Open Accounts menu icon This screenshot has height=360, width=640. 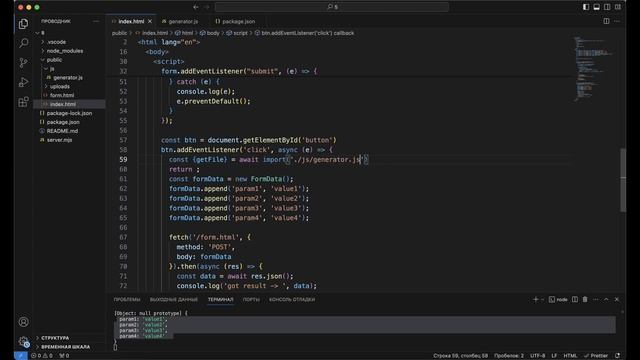(23, 322)
